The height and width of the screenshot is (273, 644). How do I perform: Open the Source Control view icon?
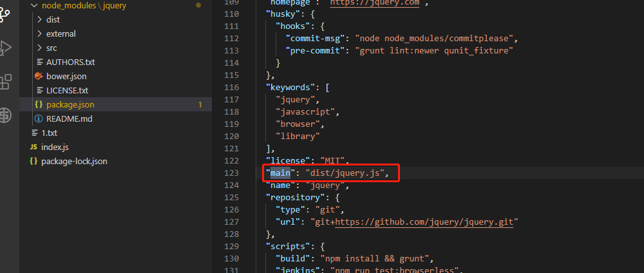(5, 15)
